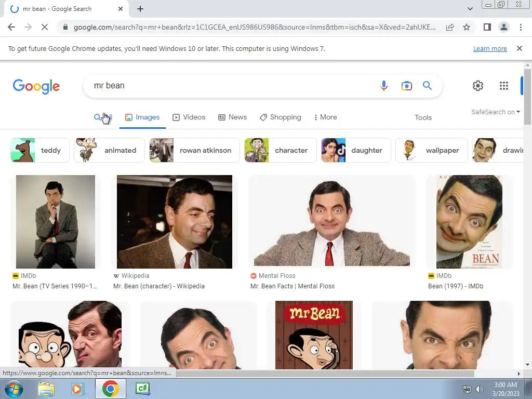
Task: Click the Google logo
Action: click(x=36, y=86)
